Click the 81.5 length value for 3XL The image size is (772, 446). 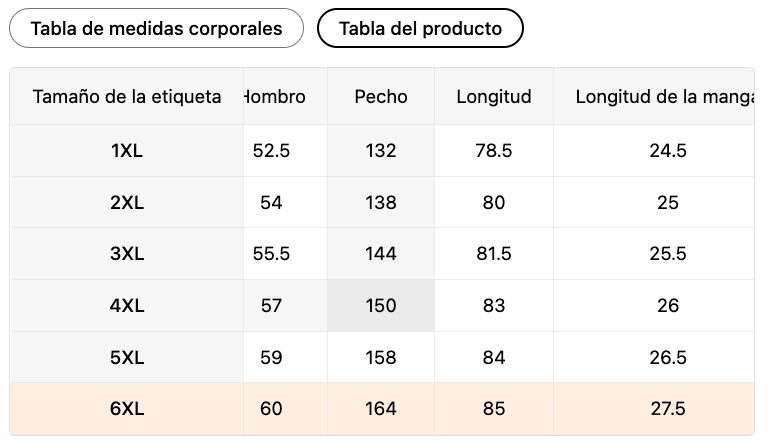[x=494, y=254]
